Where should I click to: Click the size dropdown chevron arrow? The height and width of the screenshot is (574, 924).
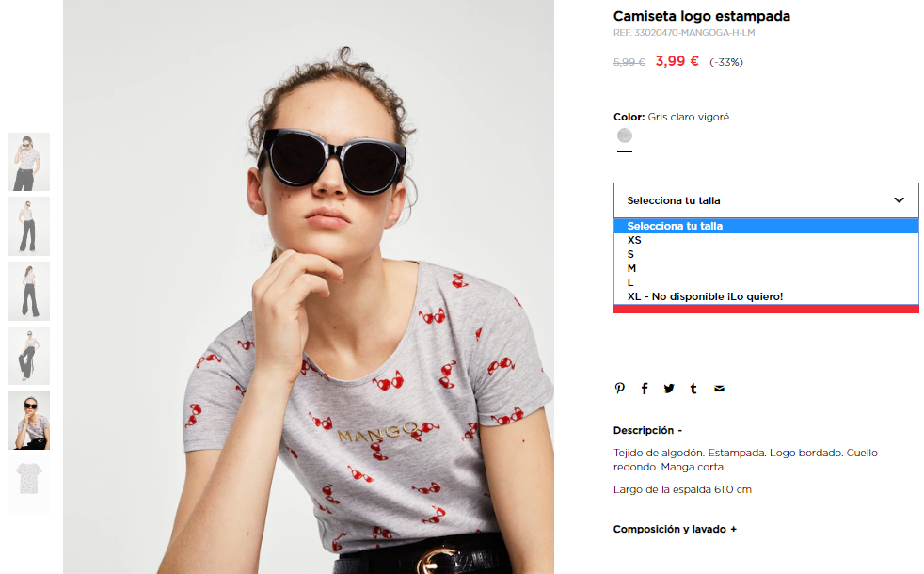899,200
